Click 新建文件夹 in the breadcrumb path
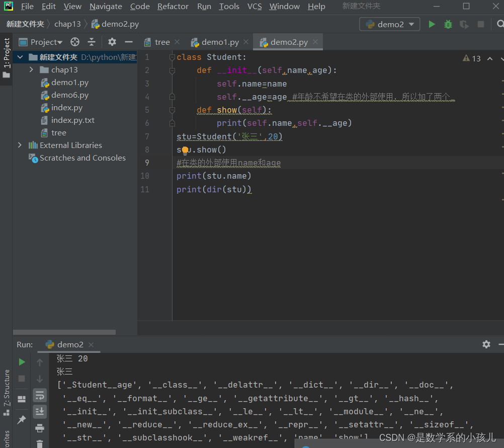 pos(25,24)
